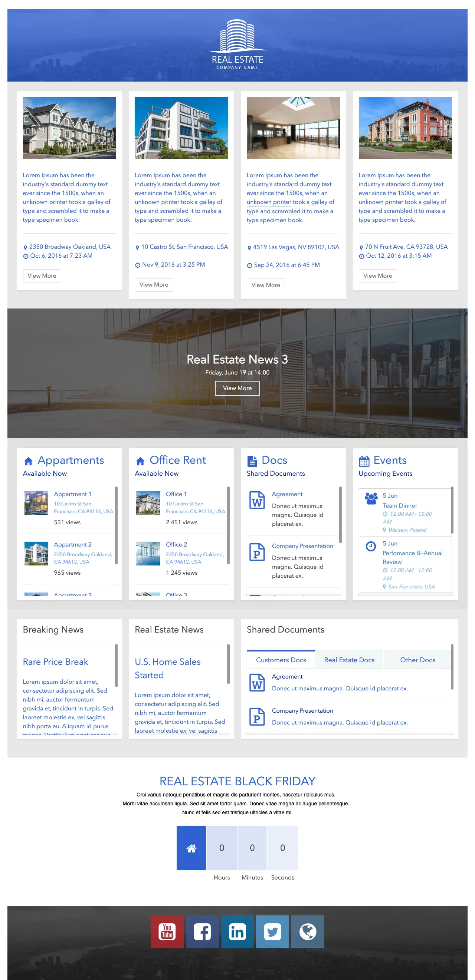Image resolution: width=475 pixels, height=980 pixels.
Task: Click Word icon for Agreement in Shared Documents
Action: click(x=257, y=683)
